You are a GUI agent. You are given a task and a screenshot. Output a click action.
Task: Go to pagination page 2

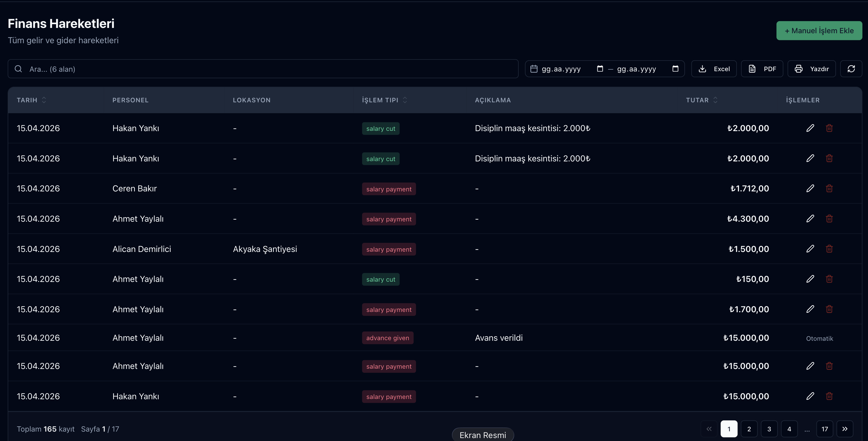749,429
